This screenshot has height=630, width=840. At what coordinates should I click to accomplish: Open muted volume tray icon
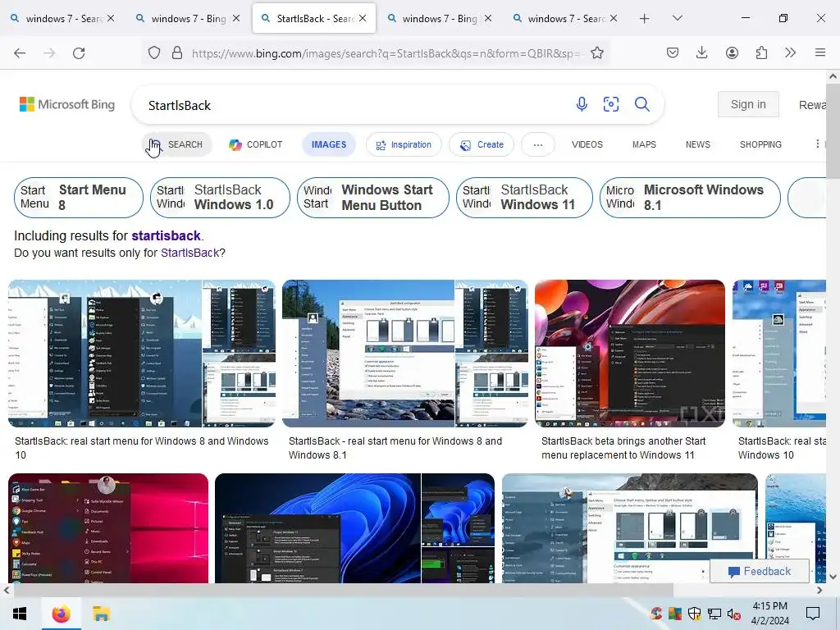point(734,614)
